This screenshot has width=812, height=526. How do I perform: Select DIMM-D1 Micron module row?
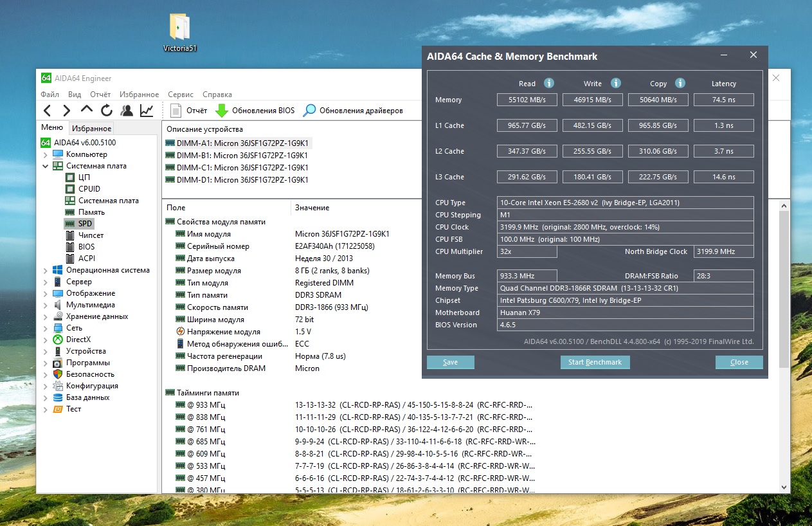pyautogui.click(x=237, y=180)
